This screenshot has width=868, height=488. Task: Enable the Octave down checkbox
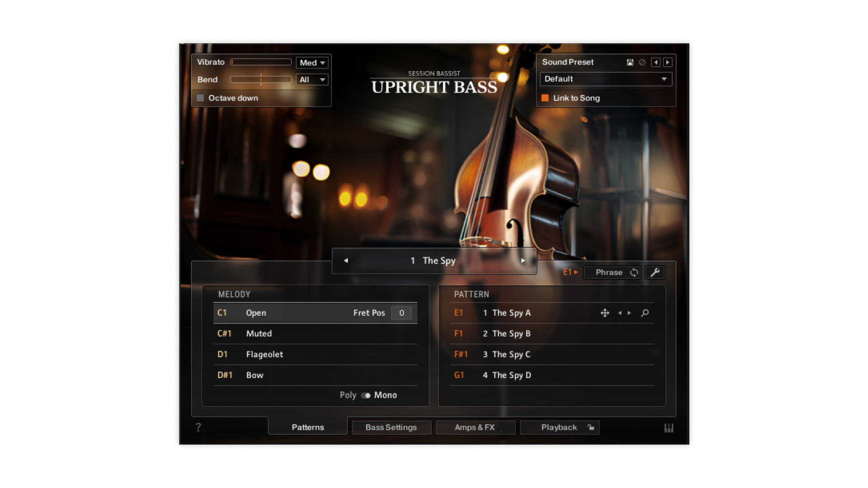coord(200,98)
